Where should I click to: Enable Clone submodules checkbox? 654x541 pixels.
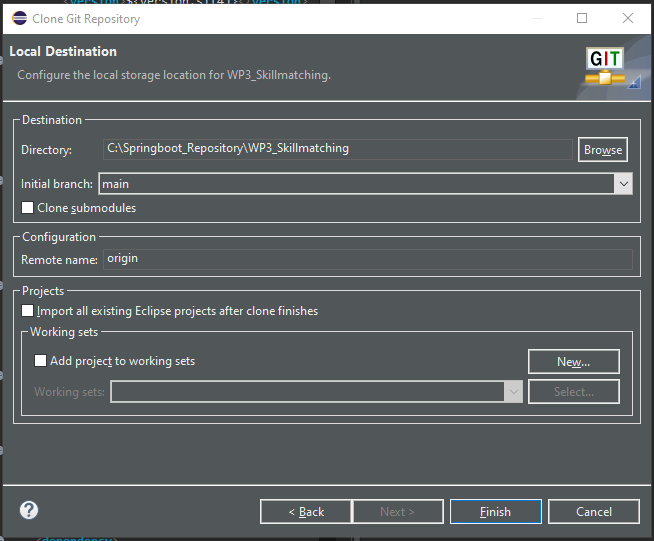click(x=28, y=208)
